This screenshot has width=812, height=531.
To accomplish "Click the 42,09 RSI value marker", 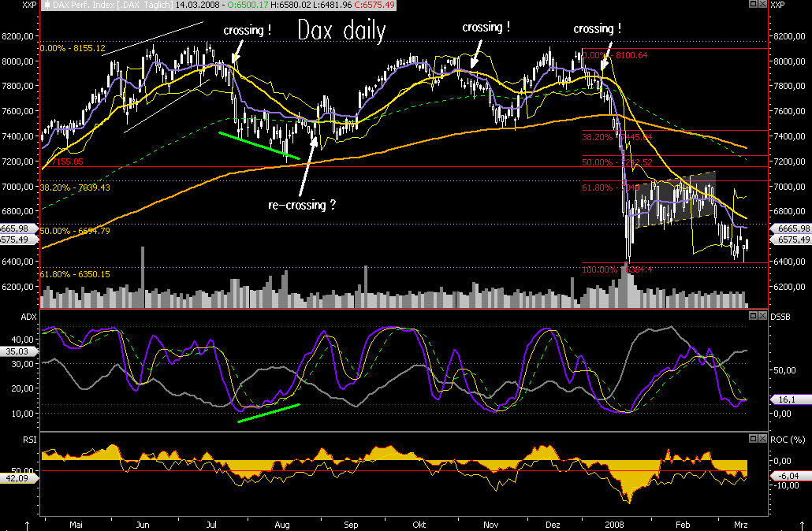I will click(x=18, y=478).
